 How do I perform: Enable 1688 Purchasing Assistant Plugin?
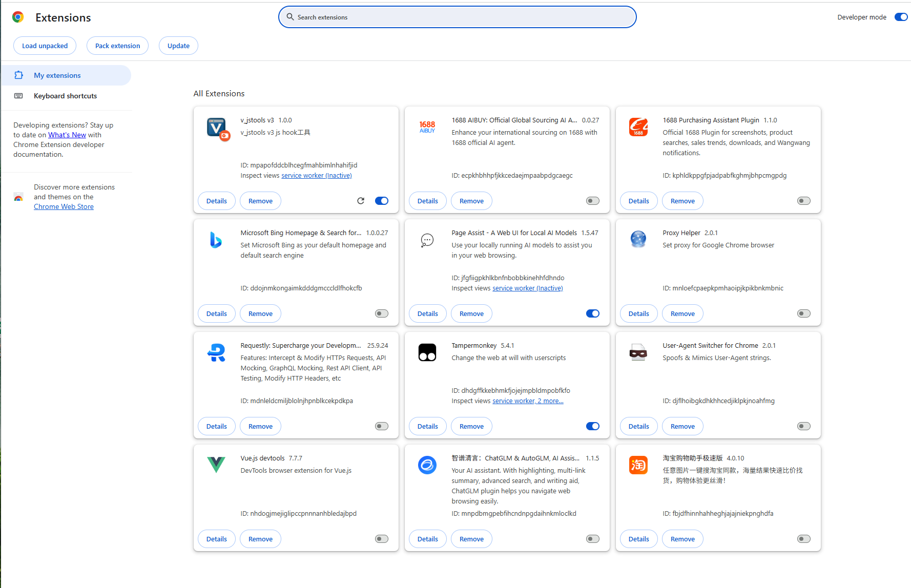click(804, 201)
